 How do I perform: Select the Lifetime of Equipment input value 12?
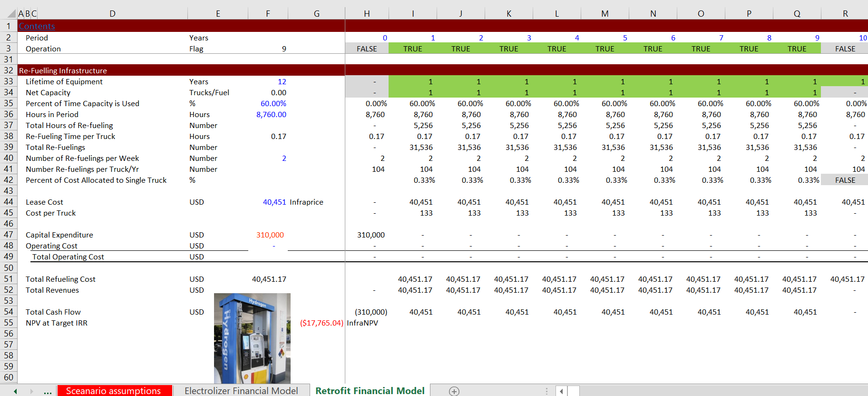[x=282, y=81]
